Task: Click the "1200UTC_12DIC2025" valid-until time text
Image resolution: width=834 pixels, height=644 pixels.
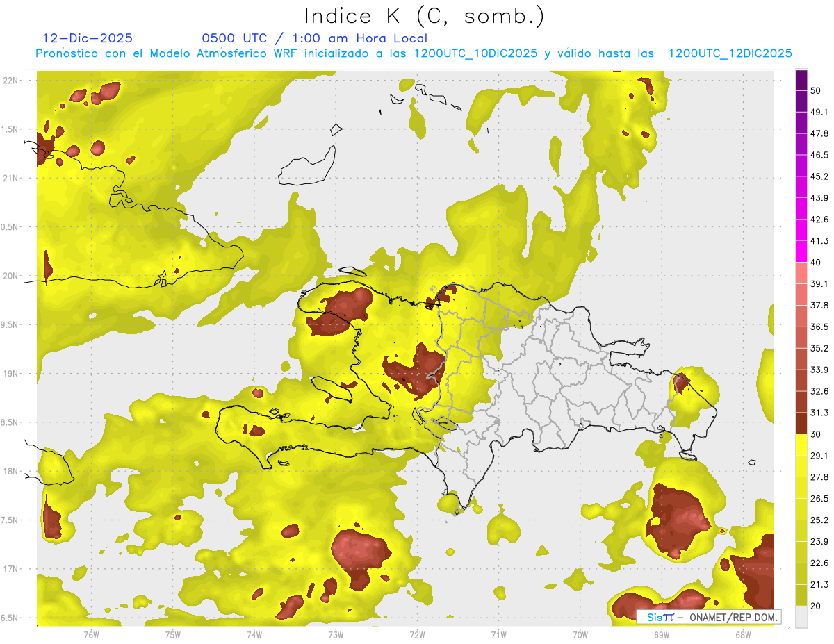Action: click(730, 53)
